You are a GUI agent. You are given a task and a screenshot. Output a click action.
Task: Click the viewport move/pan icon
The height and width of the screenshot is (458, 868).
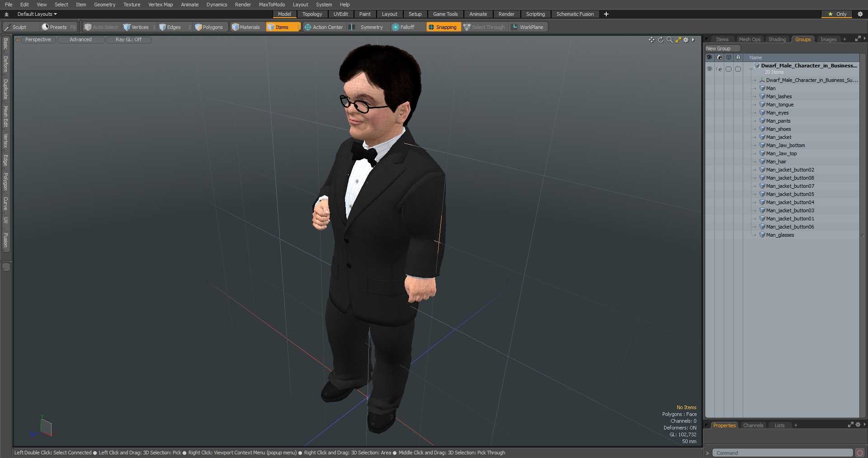[651, 40]
